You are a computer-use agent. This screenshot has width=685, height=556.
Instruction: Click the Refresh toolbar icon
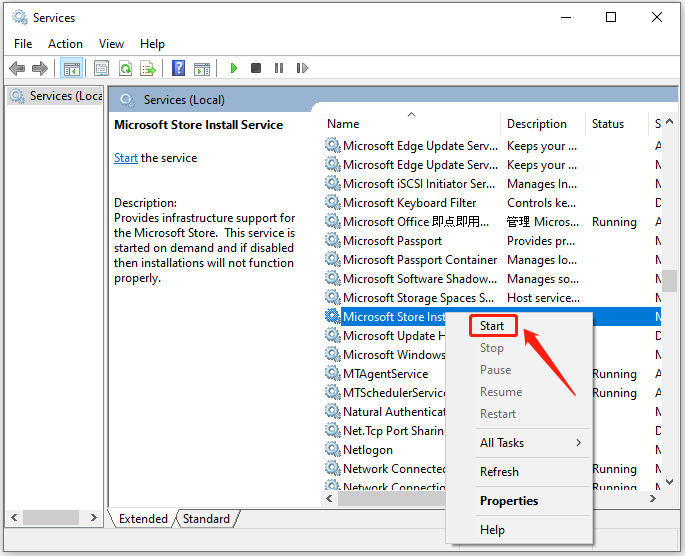[125, 68]
